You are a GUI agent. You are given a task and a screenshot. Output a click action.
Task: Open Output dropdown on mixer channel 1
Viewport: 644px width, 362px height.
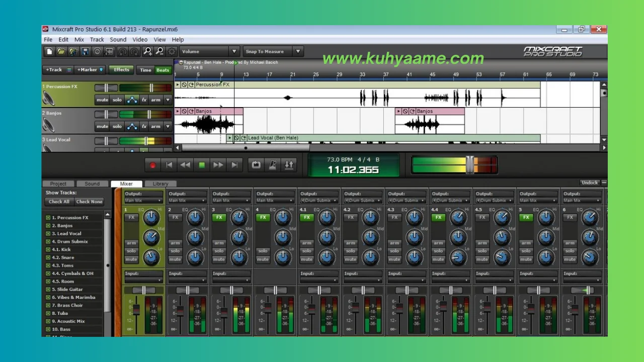(143, 201)
